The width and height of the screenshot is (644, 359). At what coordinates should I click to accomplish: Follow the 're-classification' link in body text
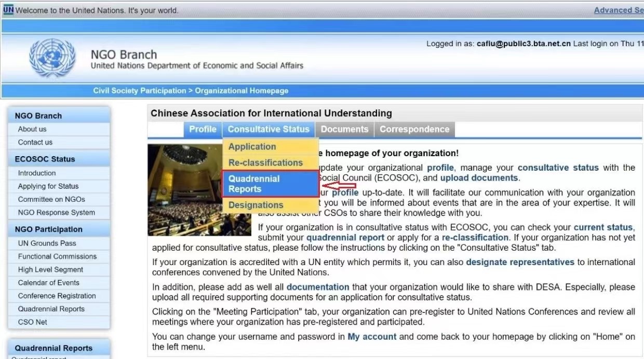(x=475, y=238)
